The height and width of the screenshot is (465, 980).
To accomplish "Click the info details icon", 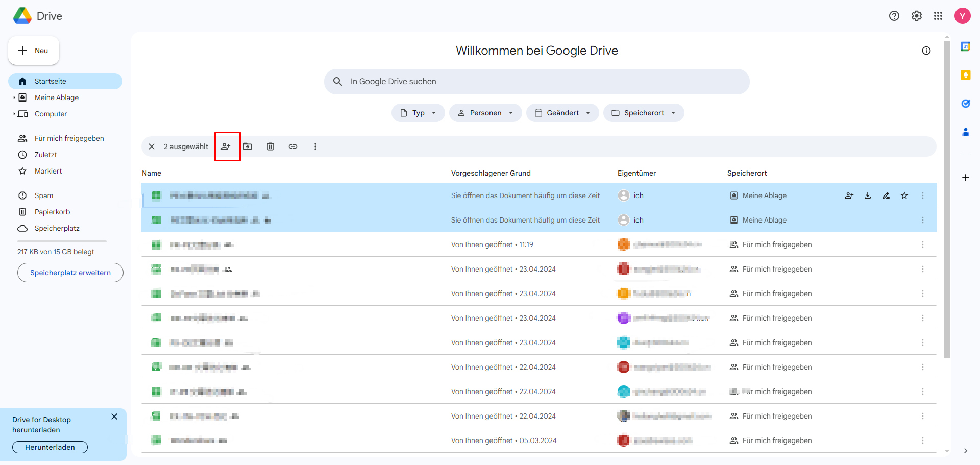I will point(926,51).
